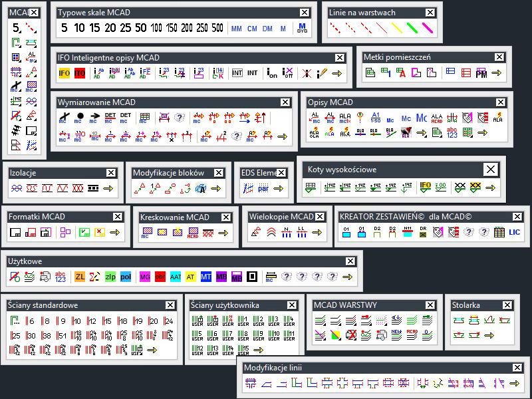Pick the yellow line in Linie na warstwach

tap(396, 28)
